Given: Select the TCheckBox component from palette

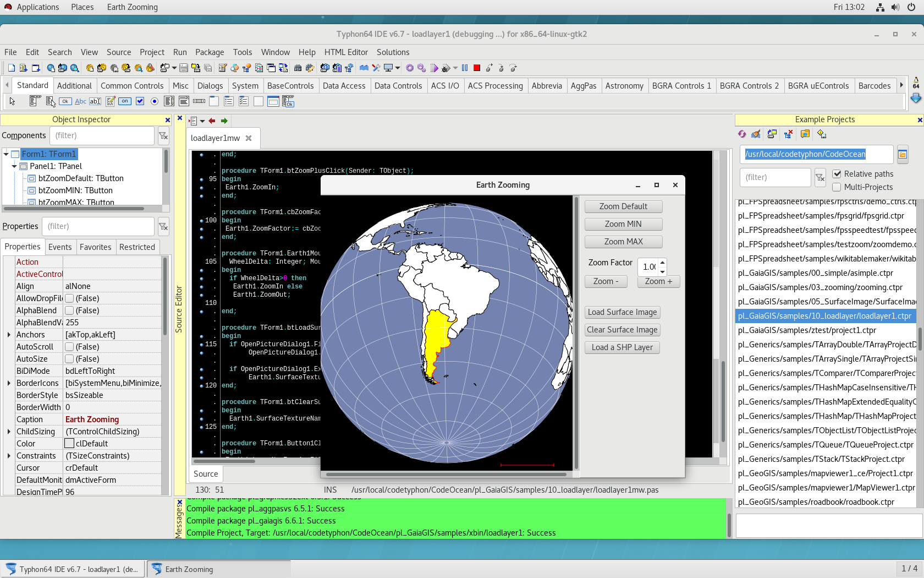Looking at the screenshot, I should click(x=140, y=101).
